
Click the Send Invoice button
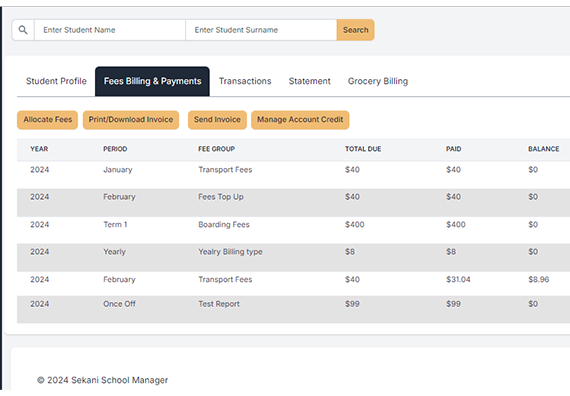click(x=217, y=120)
